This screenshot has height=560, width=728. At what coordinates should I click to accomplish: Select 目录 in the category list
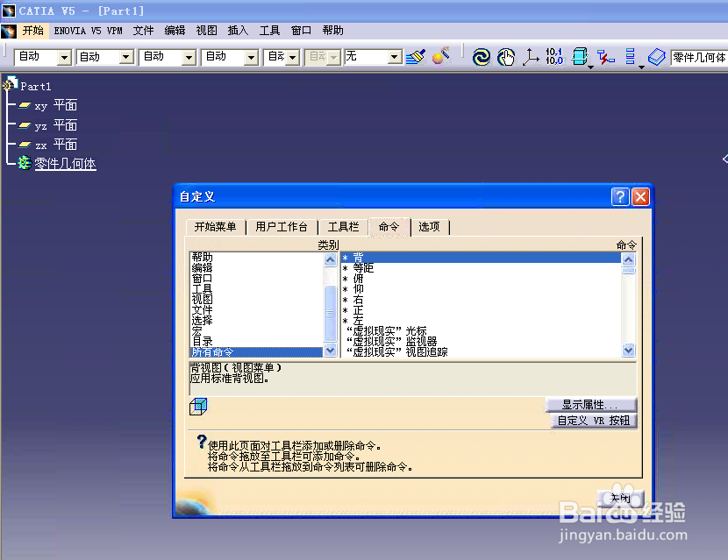(256, 342)
